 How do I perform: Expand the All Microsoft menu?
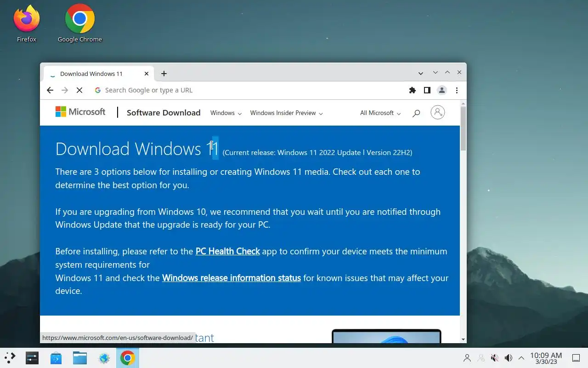[380, 113]
